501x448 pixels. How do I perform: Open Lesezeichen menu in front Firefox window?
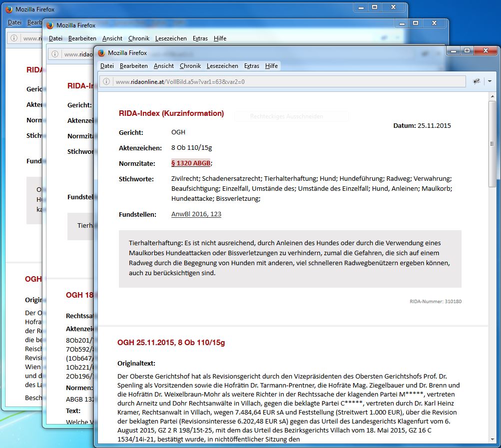(x=222, y=66)
